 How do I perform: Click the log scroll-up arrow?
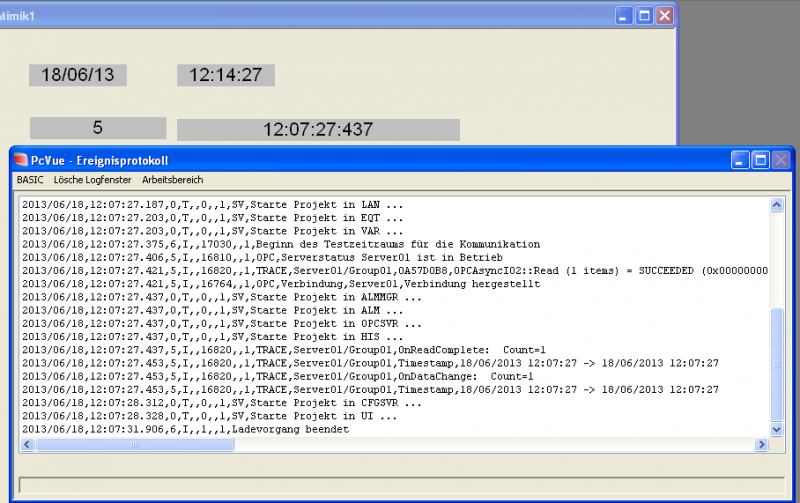click(x=777, y=205)
